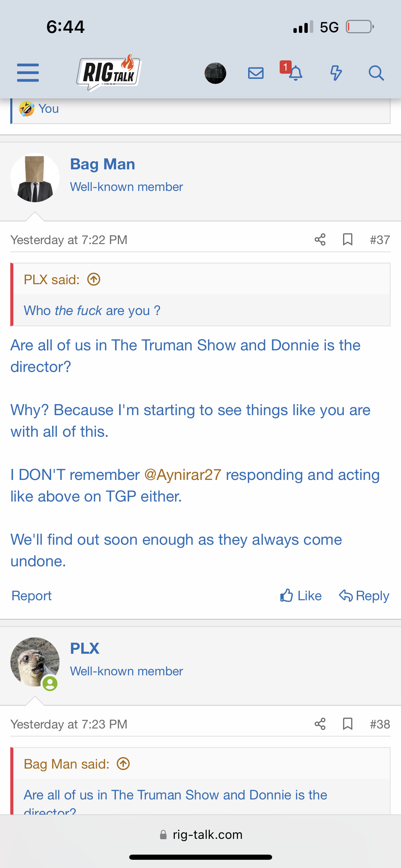Open the search magnifier
Image resolution: width=401 pixels, height=868 pixels.
376,73
